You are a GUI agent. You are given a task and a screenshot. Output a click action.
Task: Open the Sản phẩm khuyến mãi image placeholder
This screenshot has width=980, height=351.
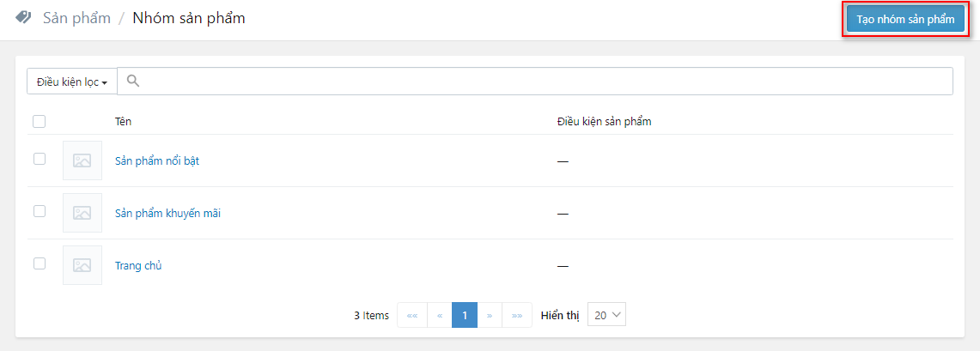point(82,213)
